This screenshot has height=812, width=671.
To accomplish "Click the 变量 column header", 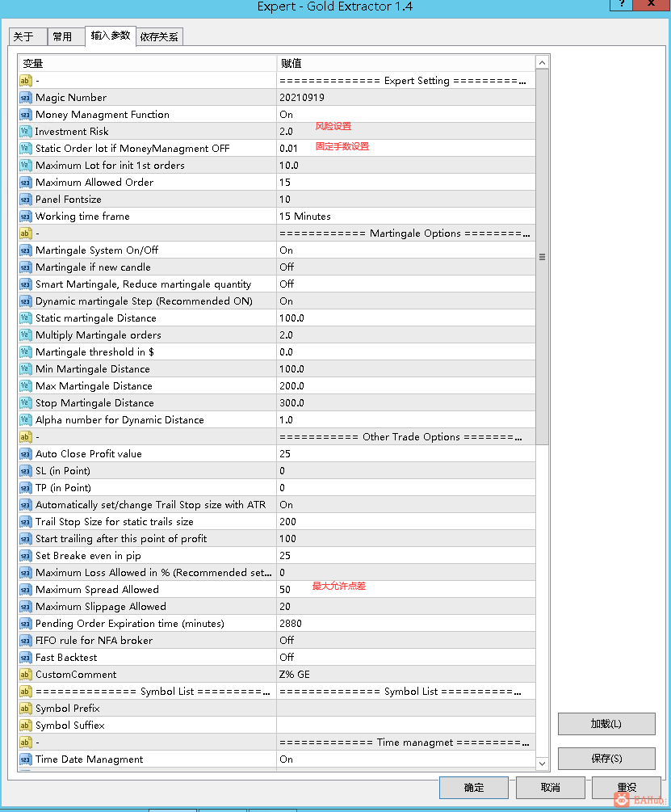I will point(148,63).
